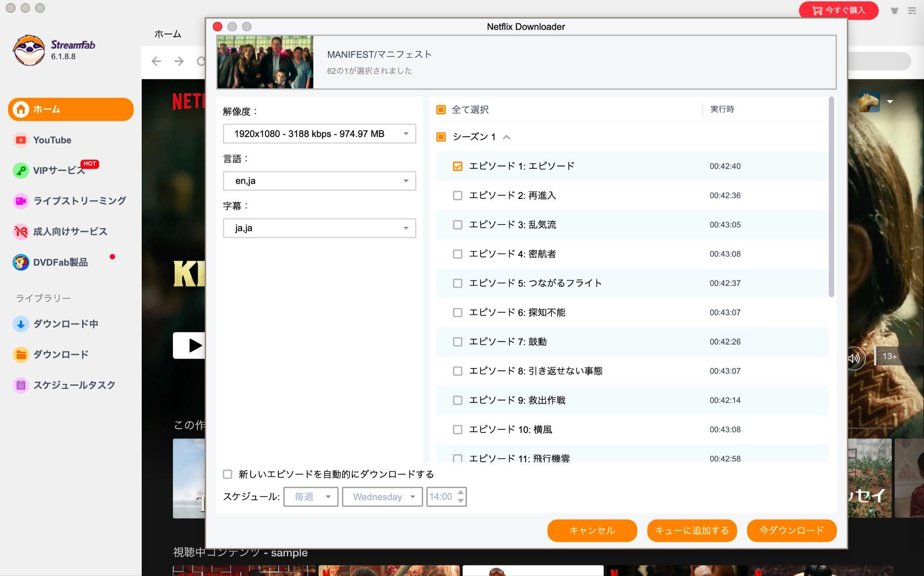The image size is (924, 576).
Task: Click the 13+ rating badge
Action: [x=889, y=356]
